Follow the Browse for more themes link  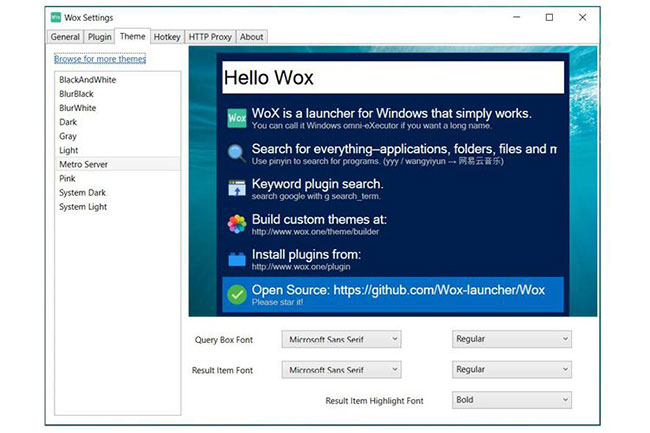click(100, 59)
